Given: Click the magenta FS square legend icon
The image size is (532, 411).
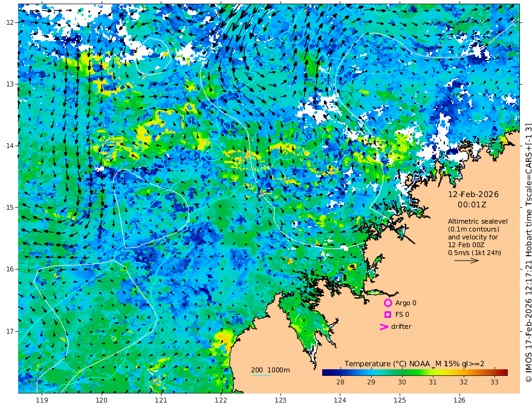Looking at the screenshot, I should click(388, 315).
